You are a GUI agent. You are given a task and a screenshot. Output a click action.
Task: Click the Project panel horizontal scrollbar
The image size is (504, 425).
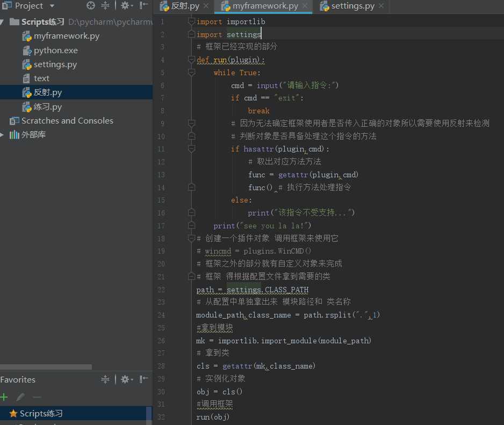coord(46,367)
